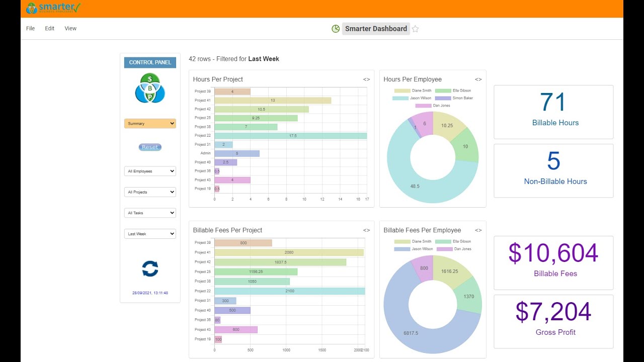Click the Project 22 bar showing 17.5 hours
Screen dimensions: 644x362
click(x=291, y=136)
